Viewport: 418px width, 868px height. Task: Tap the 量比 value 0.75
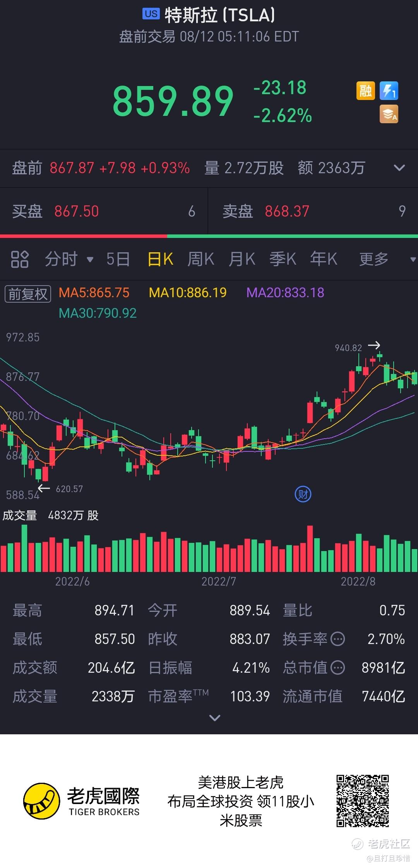point(392,611)
